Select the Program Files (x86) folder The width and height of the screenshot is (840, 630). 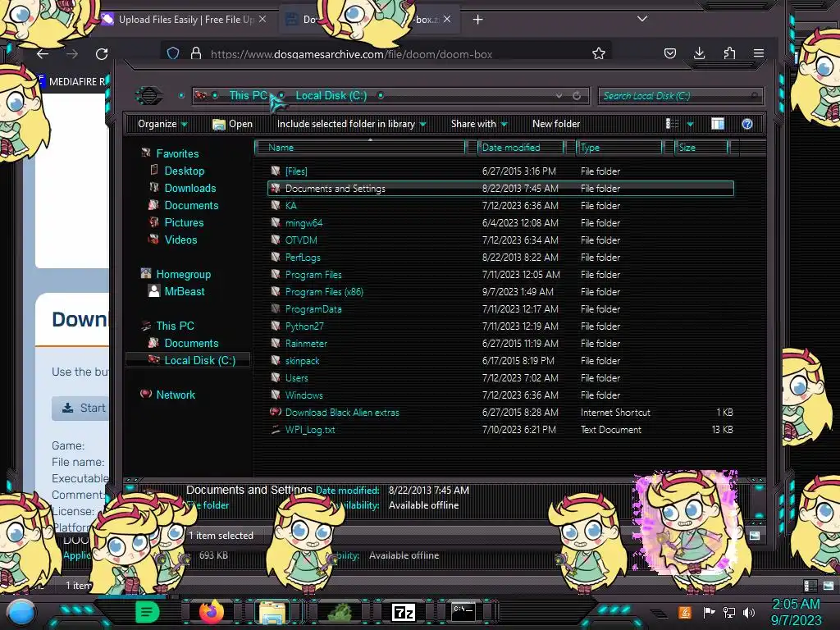324,292
